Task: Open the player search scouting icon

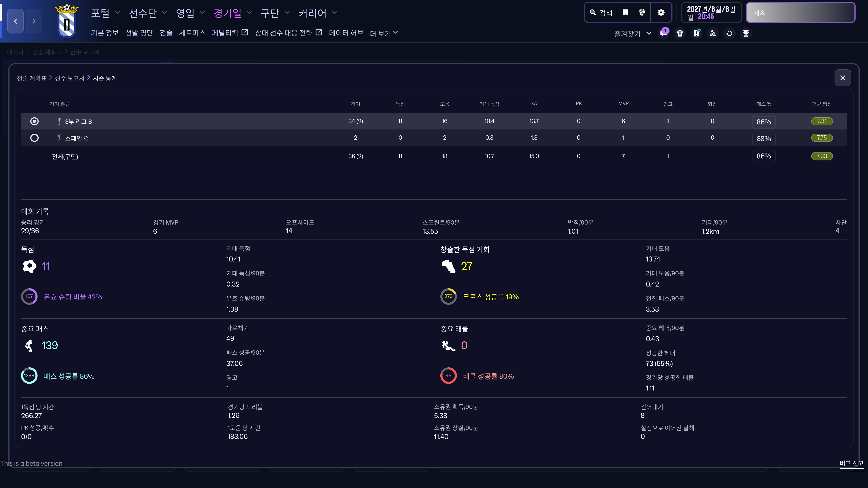Action: [x=713, y=33]
